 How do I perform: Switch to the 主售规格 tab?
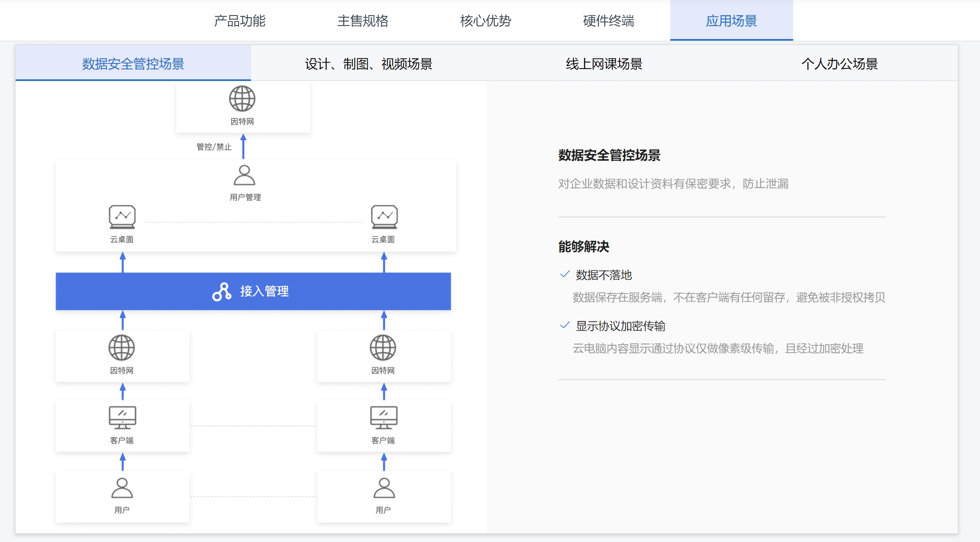click(x=362, y=21)
